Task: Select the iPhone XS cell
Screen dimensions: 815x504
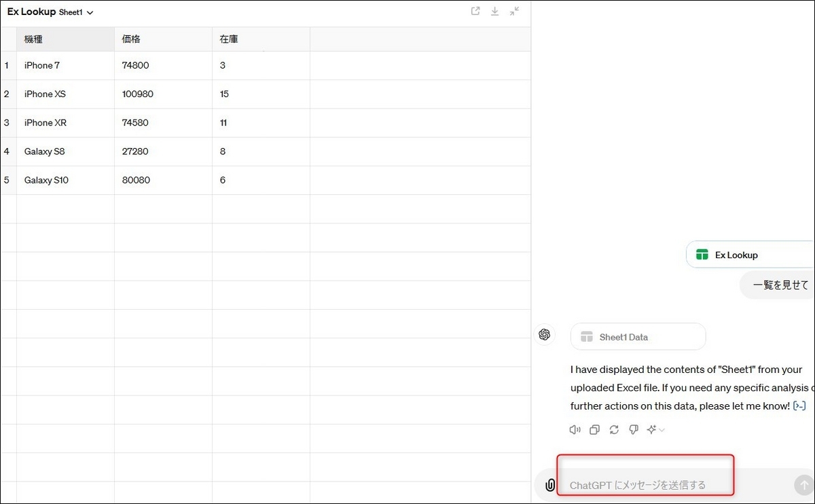Action: [65, 94]
